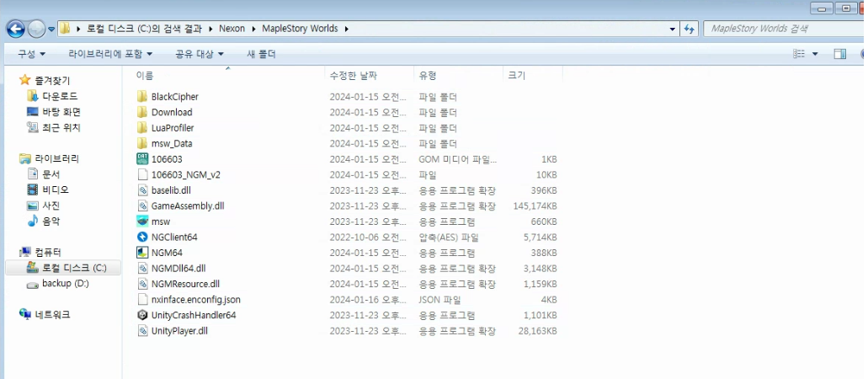Click the msw application icon

142,222
